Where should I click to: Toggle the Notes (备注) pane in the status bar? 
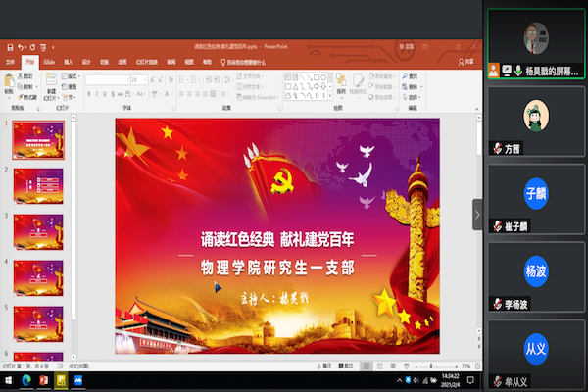tap(325, 367)
